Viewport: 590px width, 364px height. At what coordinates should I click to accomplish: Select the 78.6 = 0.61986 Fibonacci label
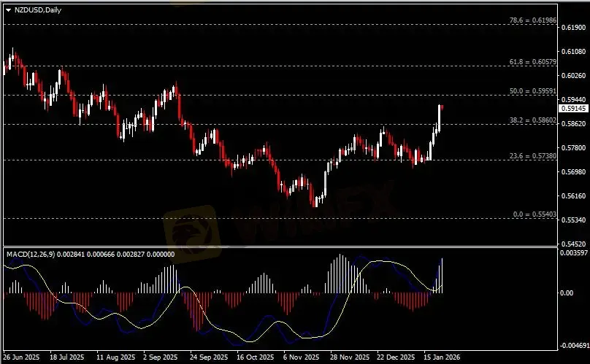click(533, 20)
